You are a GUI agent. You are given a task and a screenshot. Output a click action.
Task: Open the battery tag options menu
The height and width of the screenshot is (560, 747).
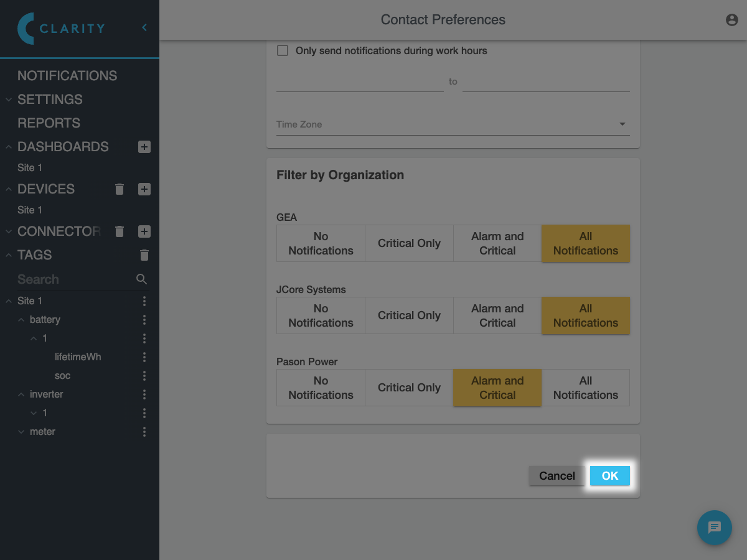pyautogui.click(x=144, y=320)
